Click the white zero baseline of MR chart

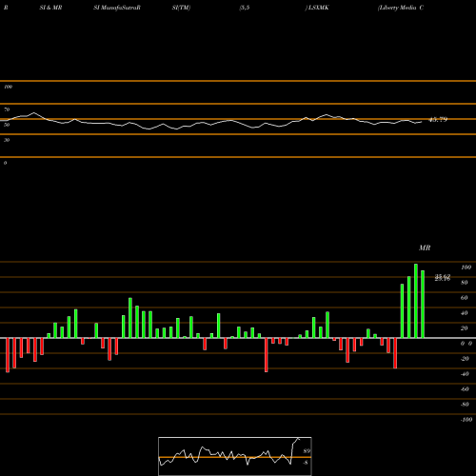click(238, 338)
